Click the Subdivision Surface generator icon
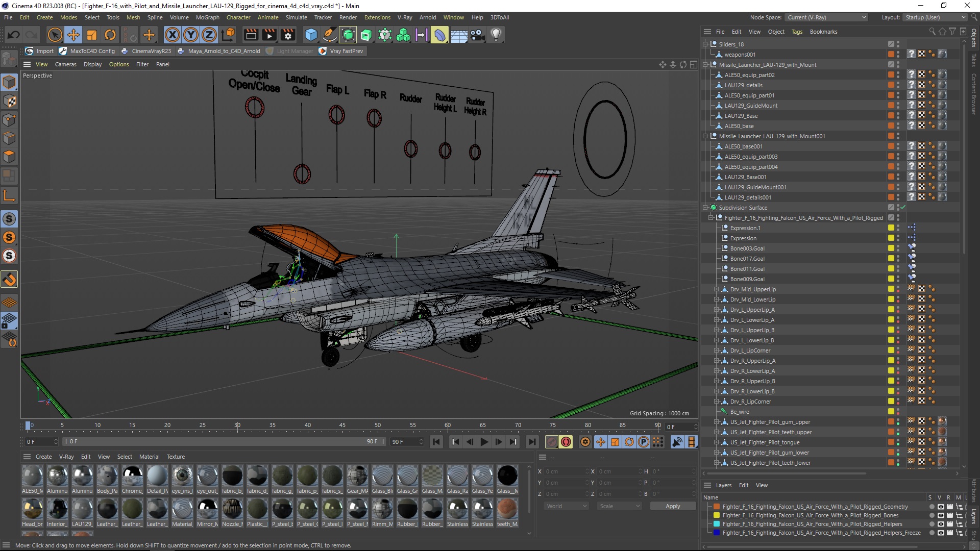The image size is (980, 551). [x=348, y=35]
